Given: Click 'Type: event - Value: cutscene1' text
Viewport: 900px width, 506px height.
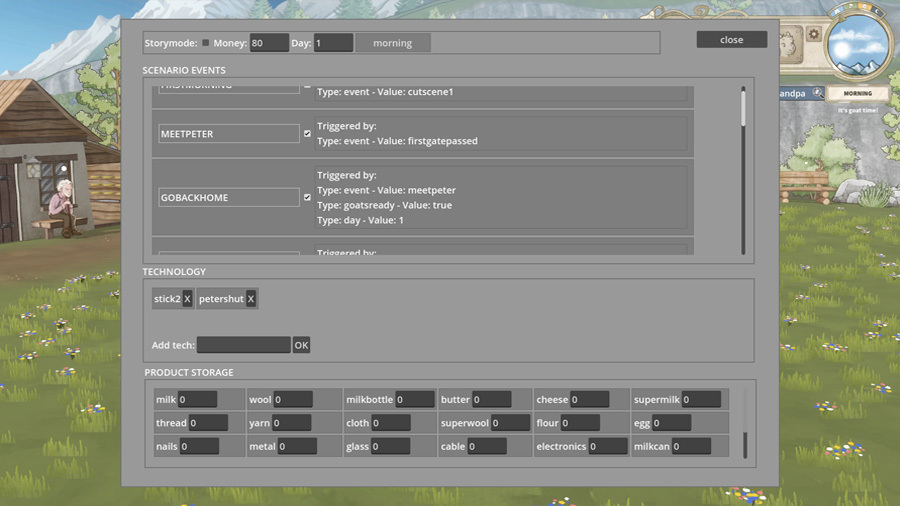Looking at the screenshot, I should point(385,92).
